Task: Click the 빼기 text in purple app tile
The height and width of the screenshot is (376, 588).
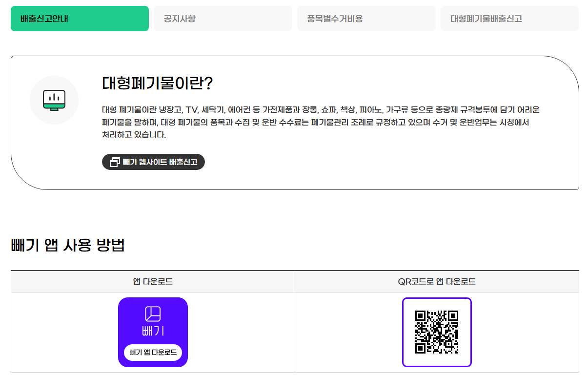Action: (153, 331)
